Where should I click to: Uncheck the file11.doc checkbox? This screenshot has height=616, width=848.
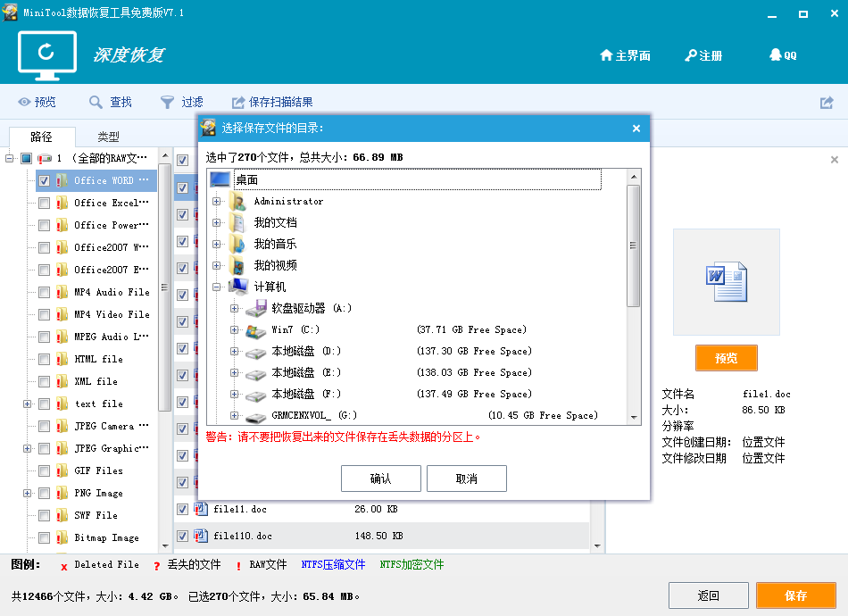[183, 509]
